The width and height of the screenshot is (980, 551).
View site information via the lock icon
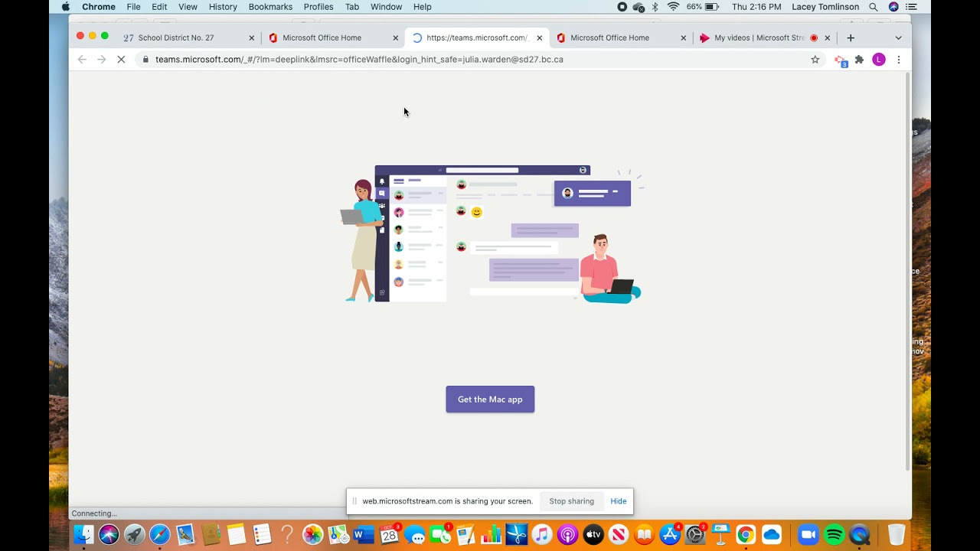[145, 60]
